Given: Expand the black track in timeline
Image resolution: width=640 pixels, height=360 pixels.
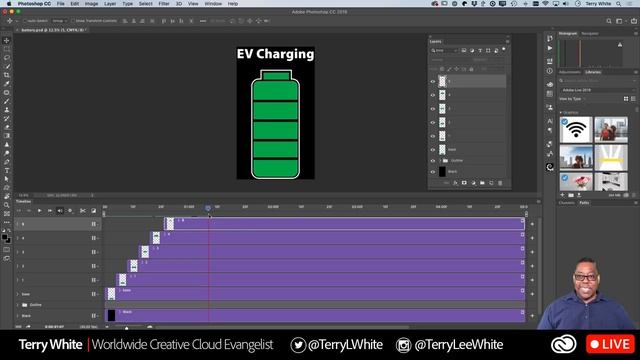Looking at the screenshot, I should 18,316.
